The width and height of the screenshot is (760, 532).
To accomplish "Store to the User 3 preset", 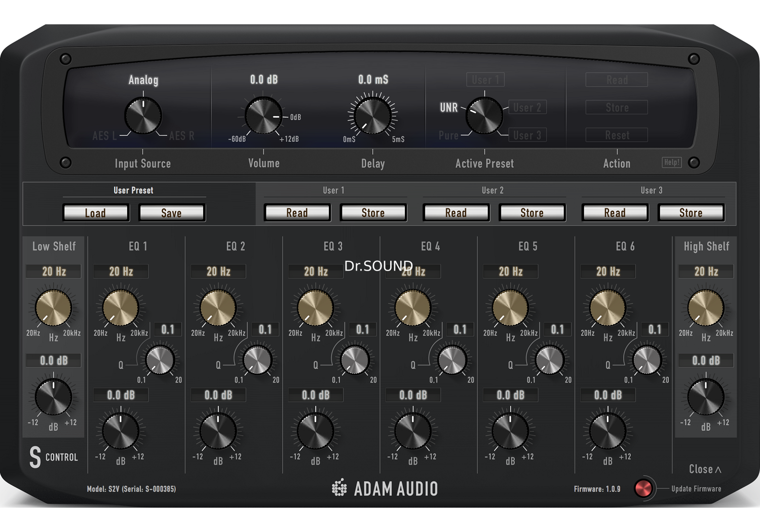I will tap(691, 213).
